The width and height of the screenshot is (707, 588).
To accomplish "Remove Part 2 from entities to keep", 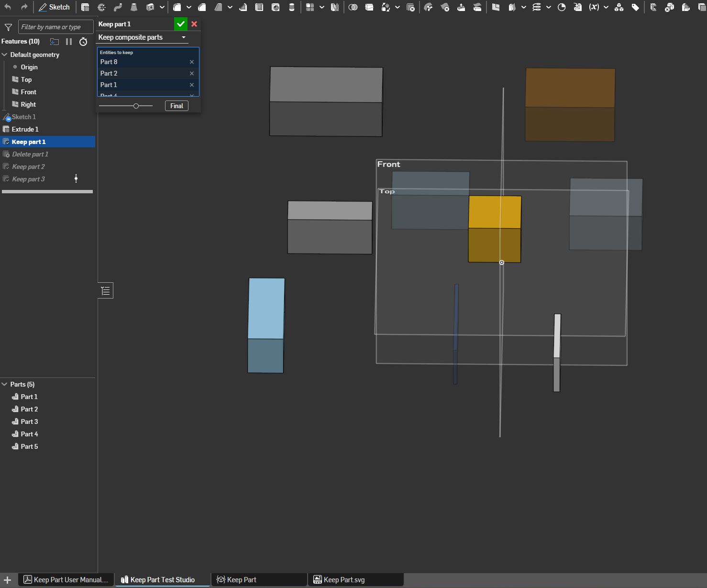I will 192,73.
